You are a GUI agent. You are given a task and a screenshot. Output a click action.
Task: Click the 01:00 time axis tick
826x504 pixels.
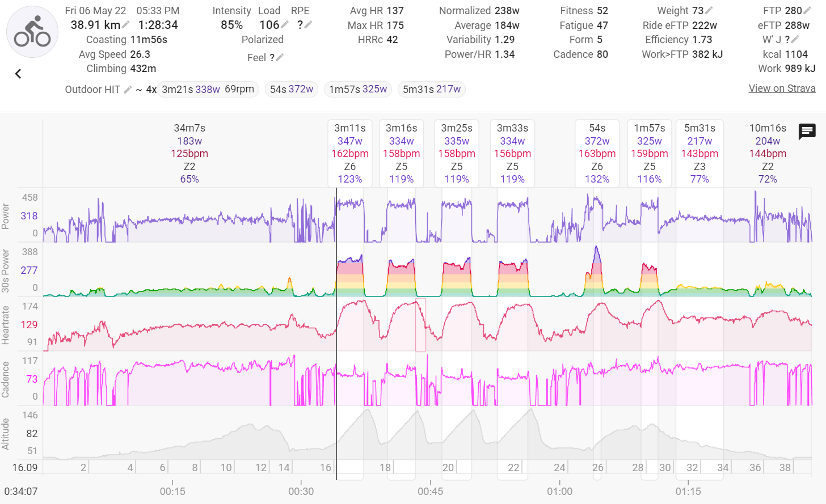[x=559, y=492]
